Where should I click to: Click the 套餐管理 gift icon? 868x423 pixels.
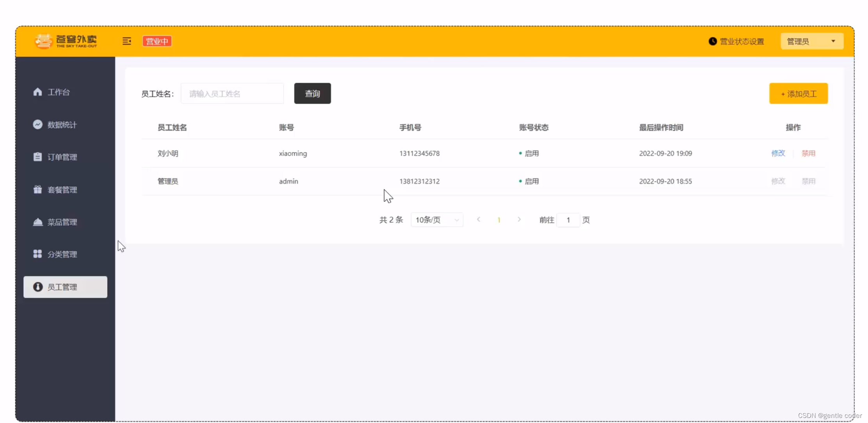[37, 190]
